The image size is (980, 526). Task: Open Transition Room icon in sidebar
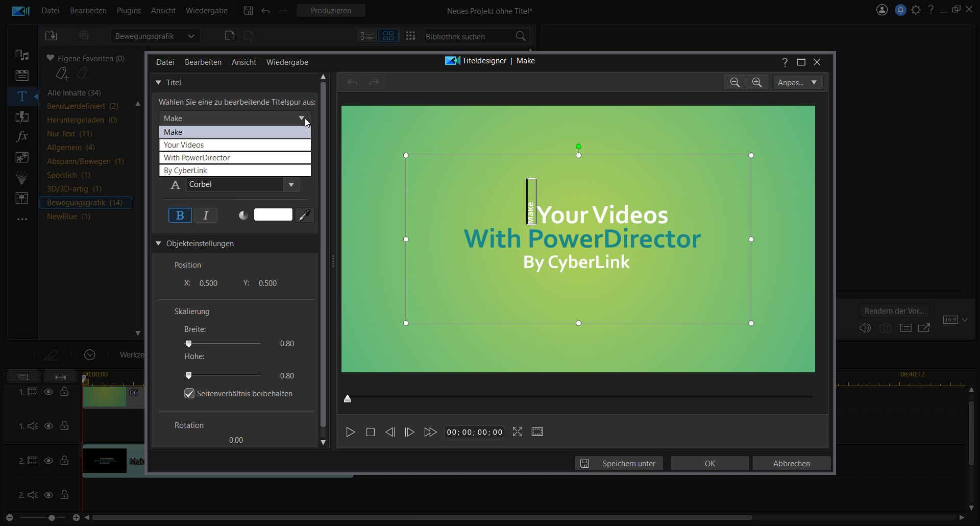tap(22, 116)
